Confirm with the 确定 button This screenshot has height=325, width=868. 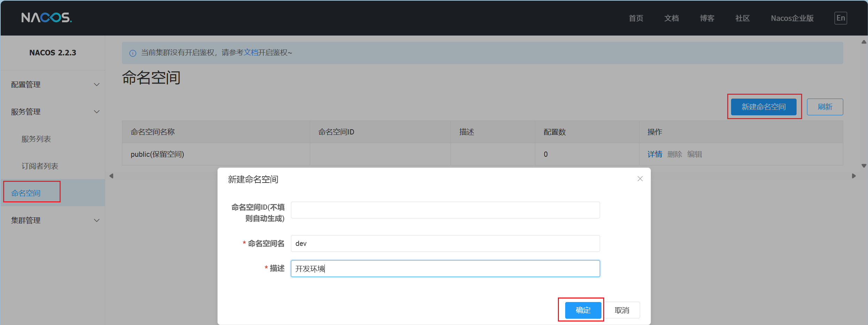coord(583,310)
